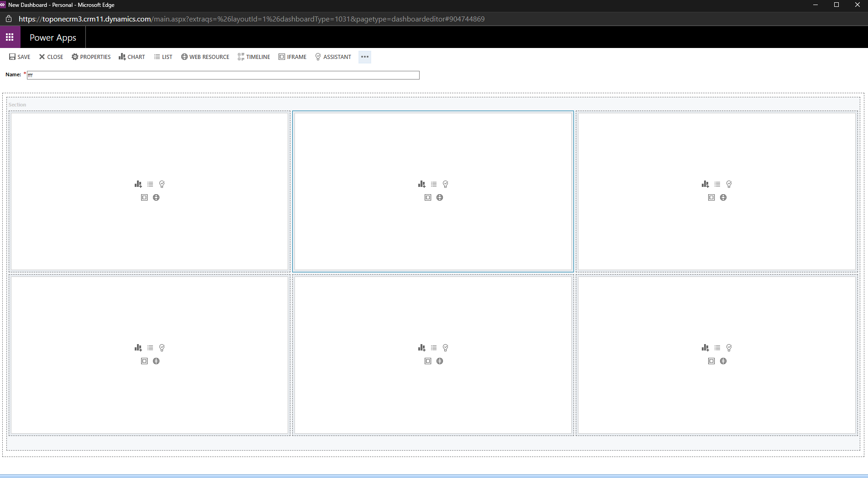This screenshot has width=868, height=478.
Task: Insert list icon in bottom-right tile
Action: click(717, 348)
